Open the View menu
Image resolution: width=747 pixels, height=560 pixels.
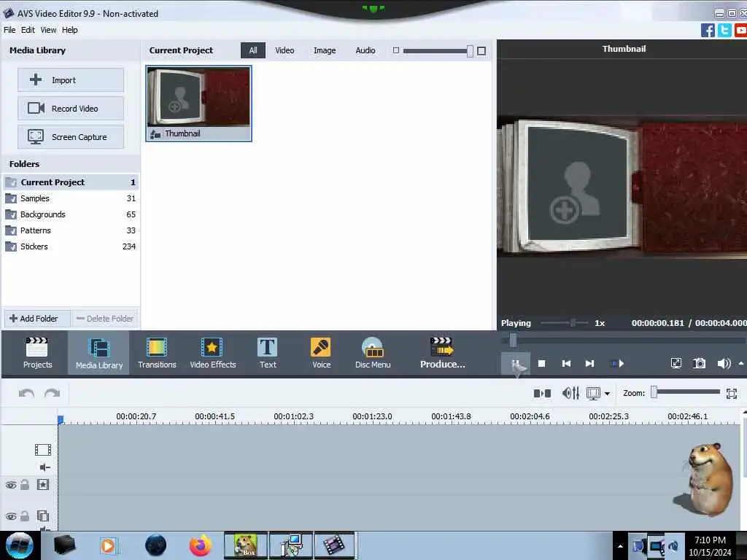pyautogui.click(x=48, y=30)
